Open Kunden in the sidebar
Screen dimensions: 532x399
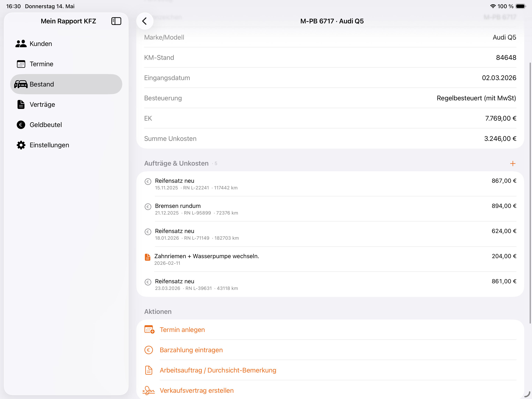point(66,44)
